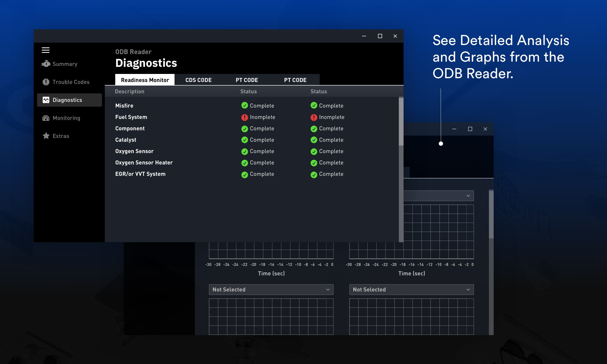Toggle the EGR/or VVT System status check
The height and width of the screenshot is (364, 607).
(x=244, y=174)
